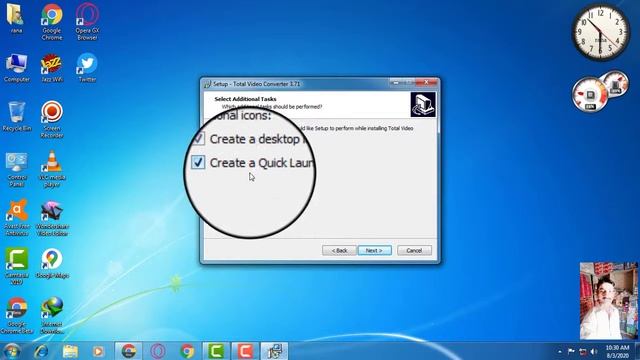
Task: Open the Screen Recorder desktop shortcut
Action: (52, 119)
